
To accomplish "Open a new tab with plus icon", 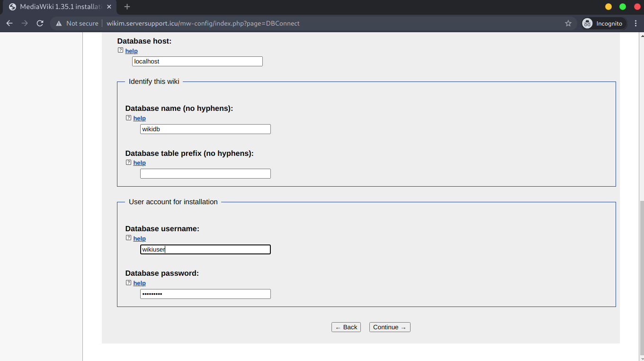I will [x=127, y=7].
